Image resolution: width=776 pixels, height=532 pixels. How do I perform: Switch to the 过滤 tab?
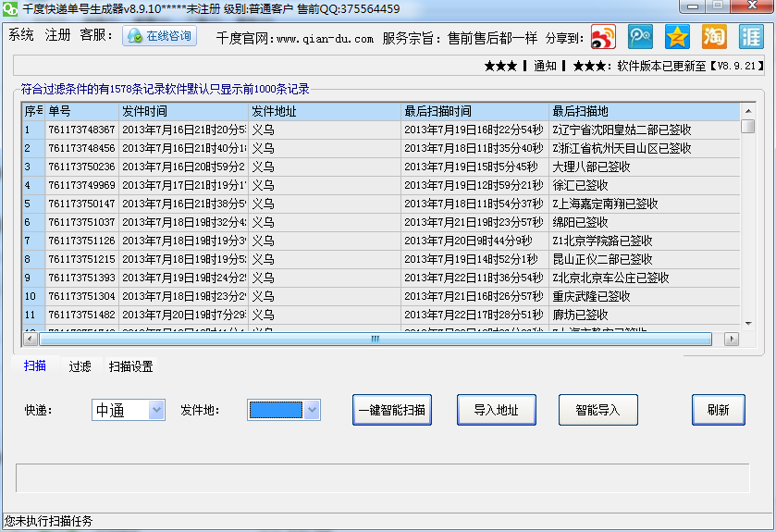pyautogui.click(x=80, y=366)
